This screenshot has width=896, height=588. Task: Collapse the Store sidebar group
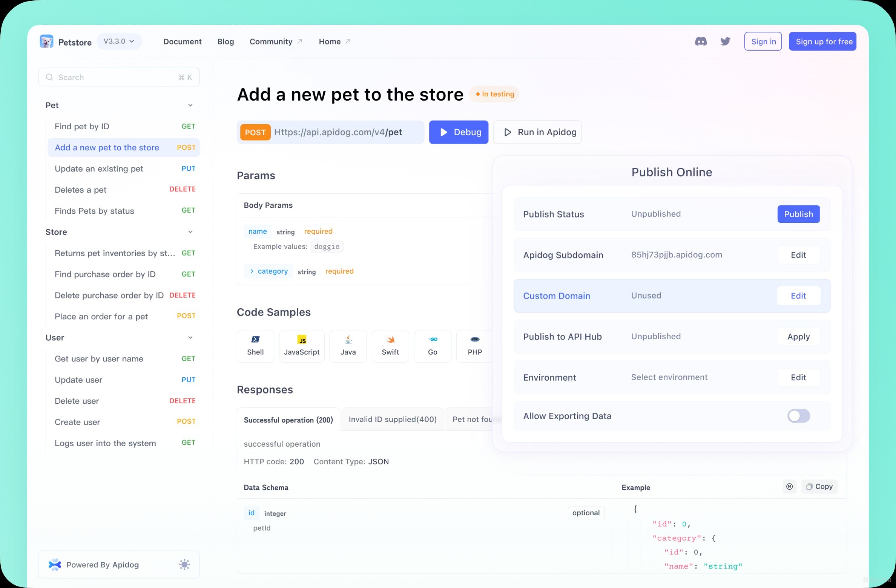[x=190, y=232]
